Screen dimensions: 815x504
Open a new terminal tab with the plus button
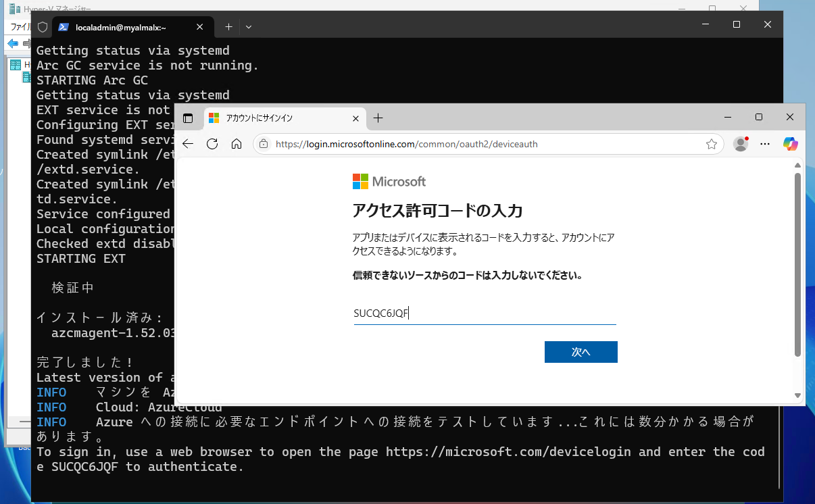228,26
